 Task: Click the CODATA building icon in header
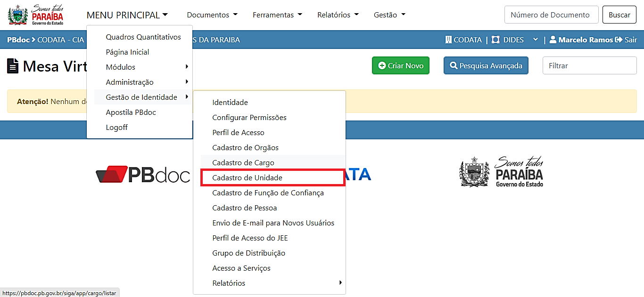(448, 40)
